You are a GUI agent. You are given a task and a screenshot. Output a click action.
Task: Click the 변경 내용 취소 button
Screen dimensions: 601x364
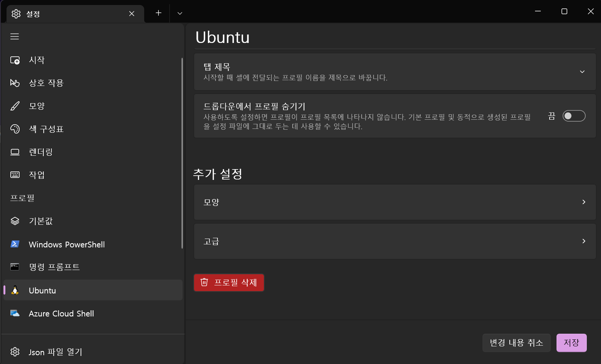[x=516, y=343]
